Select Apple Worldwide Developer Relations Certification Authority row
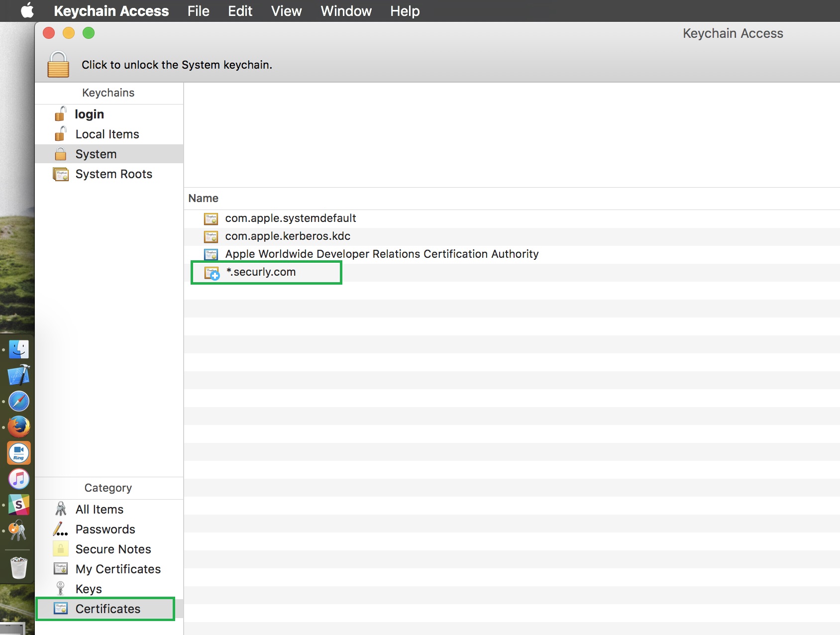This screenshot has height=635, width=840. tap(512, 254)
